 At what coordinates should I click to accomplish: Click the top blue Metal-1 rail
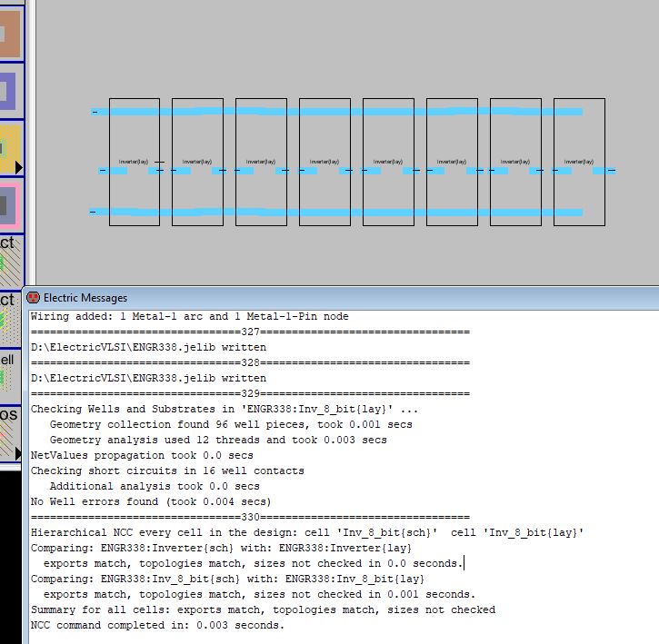(336, 112)
